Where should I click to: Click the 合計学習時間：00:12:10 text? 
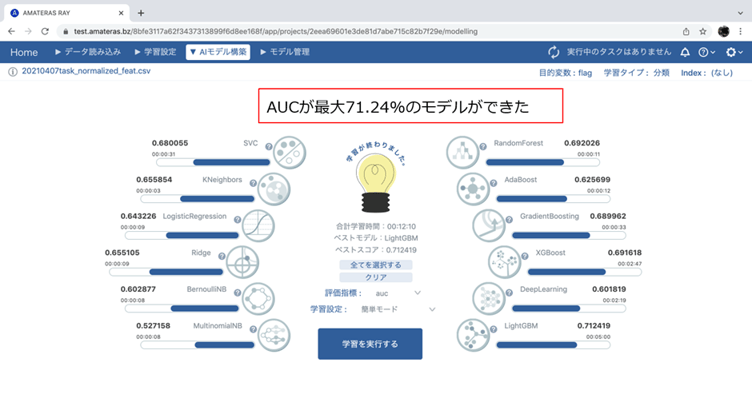click(x=376, y=226)
